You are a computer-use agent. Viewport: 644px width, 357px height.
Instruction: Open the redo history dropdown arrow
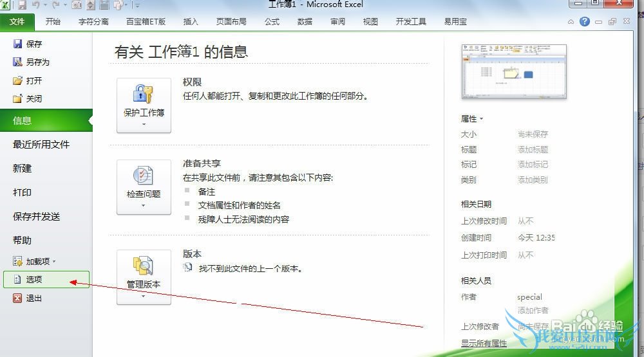[65, 5]
